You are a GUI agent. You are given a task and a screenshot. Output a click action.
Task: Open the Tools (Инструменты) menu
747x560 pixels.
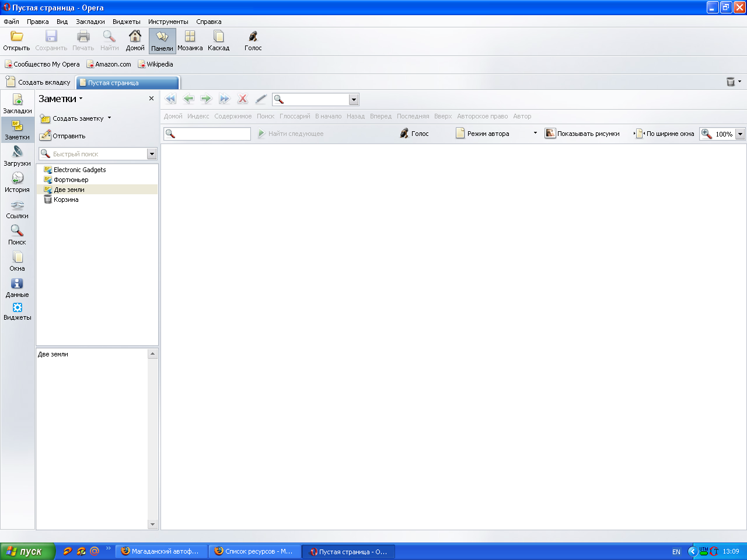tap(168, 22)
